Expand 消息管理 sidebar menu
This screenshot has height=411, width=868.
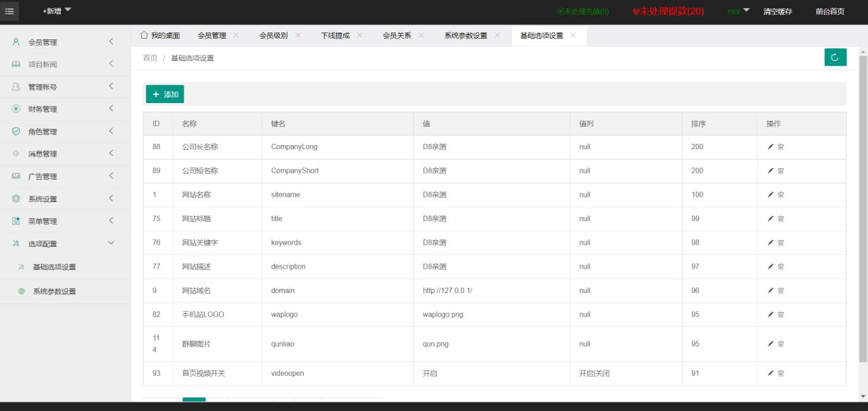(65, 154)
